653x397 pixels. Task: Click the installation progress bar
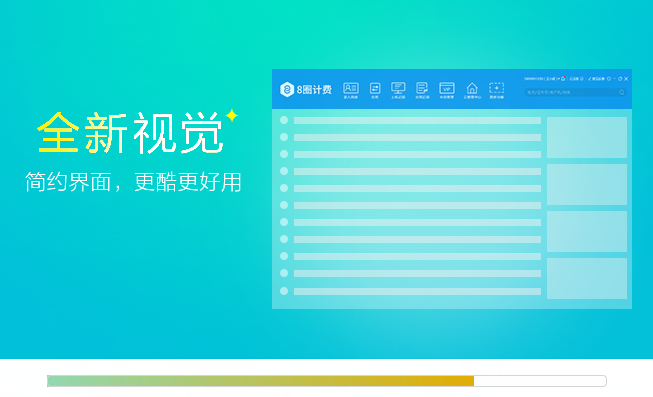click(326, 381)
